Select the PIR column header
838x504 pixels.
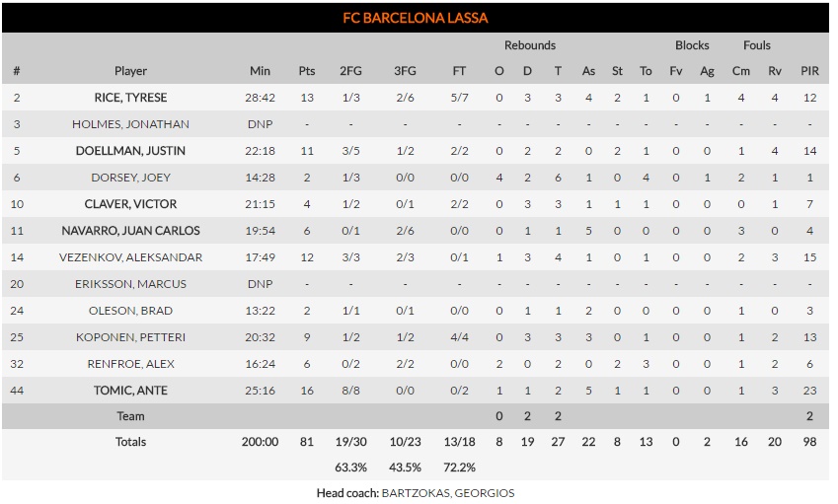[809, 71]
